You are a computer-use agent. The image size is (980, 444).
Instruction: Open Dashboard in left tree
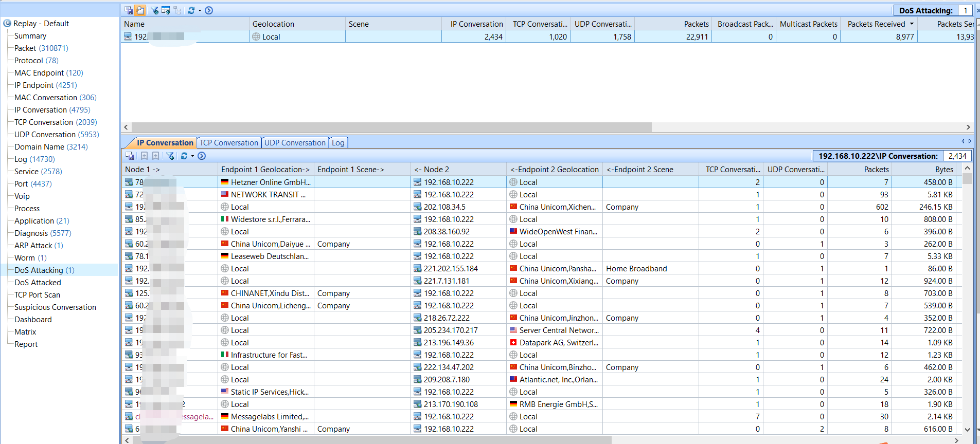point(33,320)
